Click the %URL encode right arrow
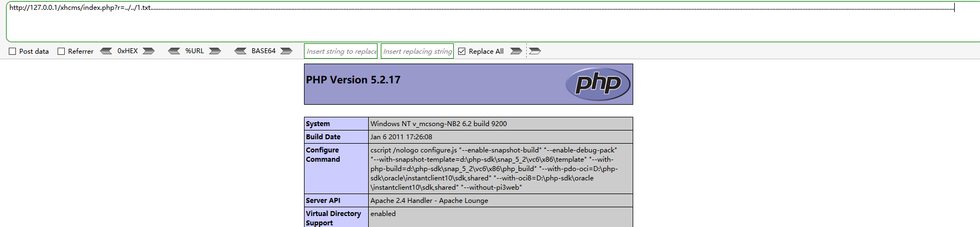Image resolution: width=980 pixels, height=227 pixels. point(215,51)
